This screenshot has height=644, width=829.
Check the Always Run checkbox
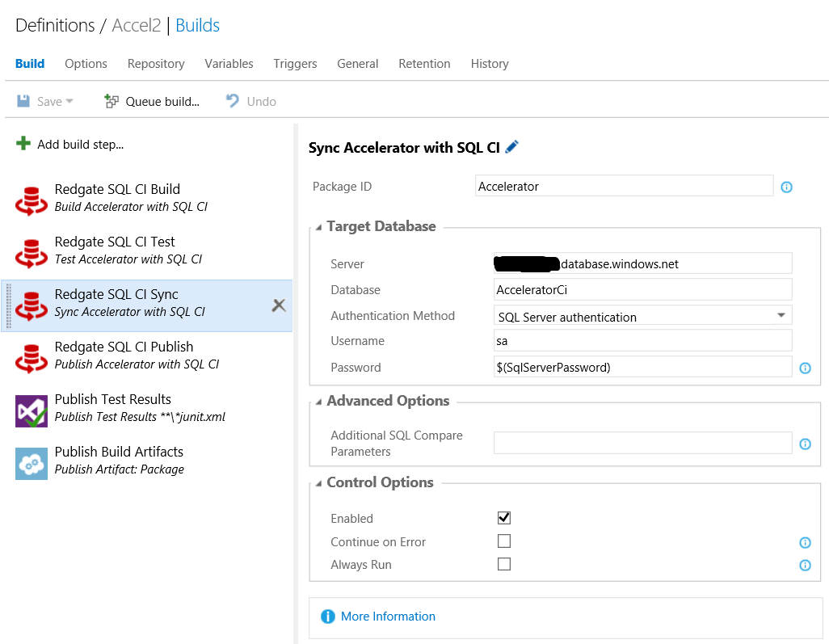pos(504,564)
